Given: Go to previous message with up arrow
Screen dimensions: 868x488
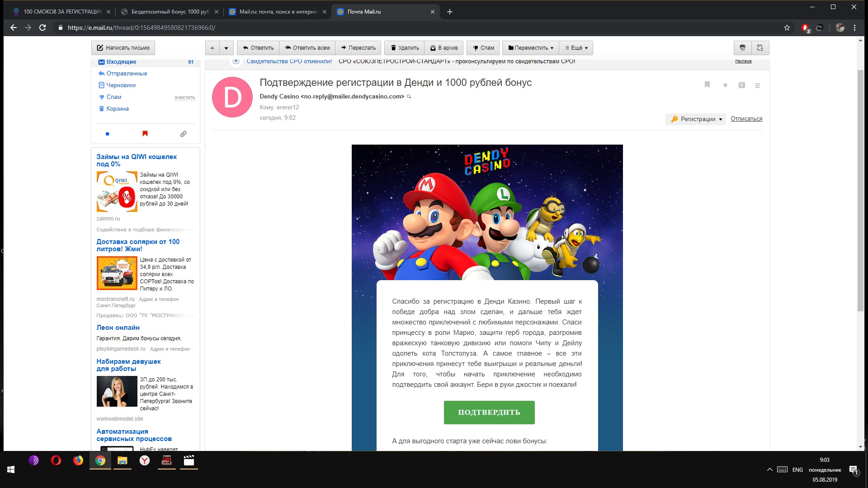Looking at the screenshot, I should [212, 48].
